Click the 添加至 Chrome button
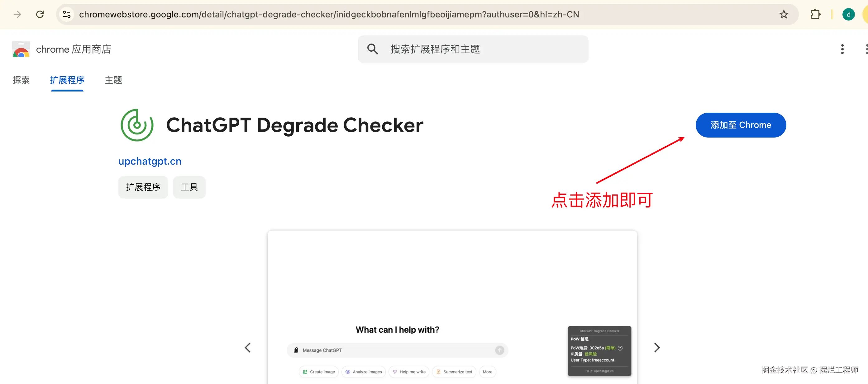This screenshot has width=868, height=384. click(x=741, y=125)
